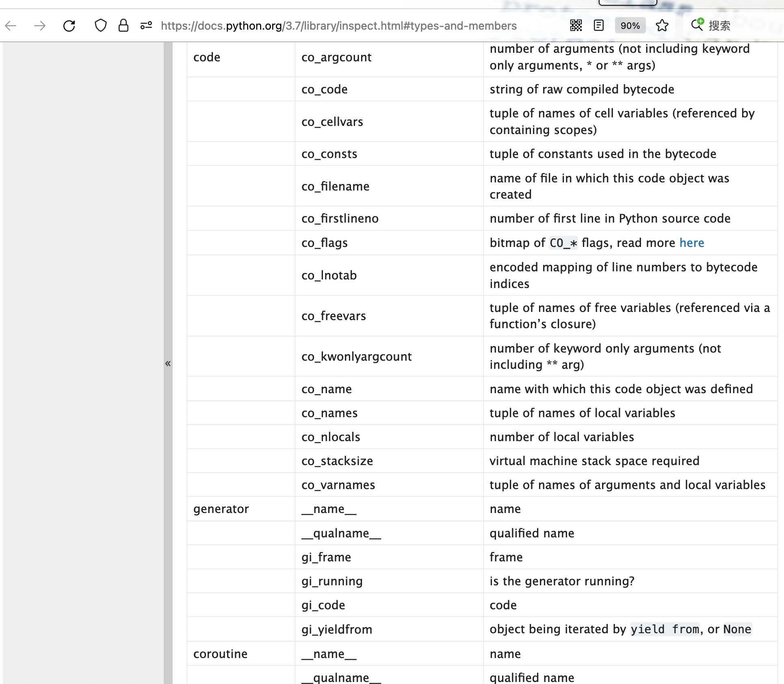Image resolution: width=784 pixels, height=684 pixels.
Task: Click gi_yieldfrom attribute text
Action: click(x=337, y=630)
